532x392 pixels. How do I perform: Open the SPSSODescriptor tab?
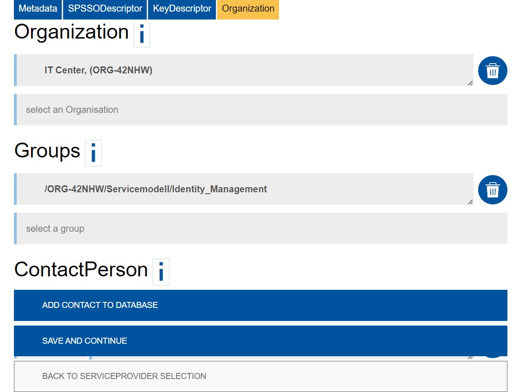click(x=104, y=9)
